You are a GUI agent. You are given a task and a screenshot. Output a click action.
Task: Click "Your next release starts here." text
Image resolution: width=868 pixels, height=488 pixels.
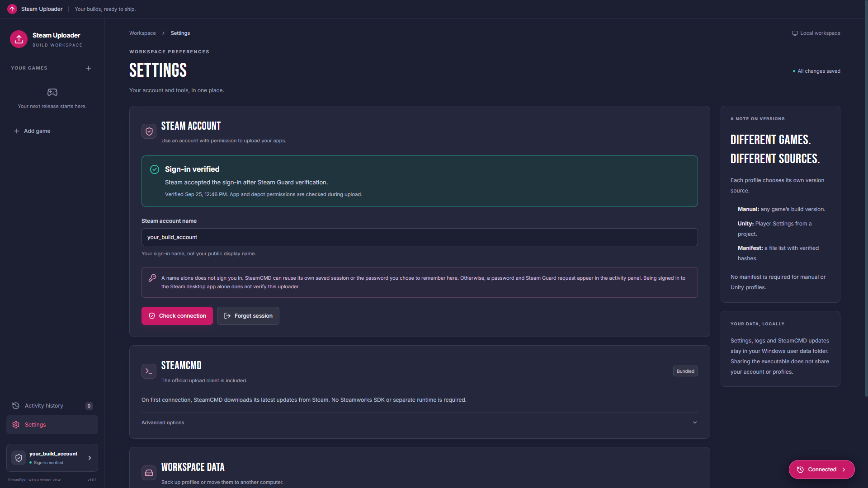(x=52, y=106)
